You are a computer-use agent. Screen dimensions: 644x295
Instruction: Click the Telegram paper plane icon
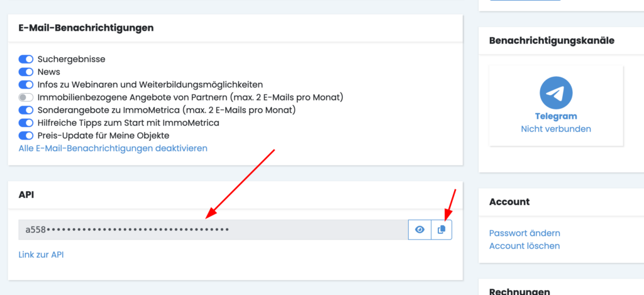click(x=555, y=94)
